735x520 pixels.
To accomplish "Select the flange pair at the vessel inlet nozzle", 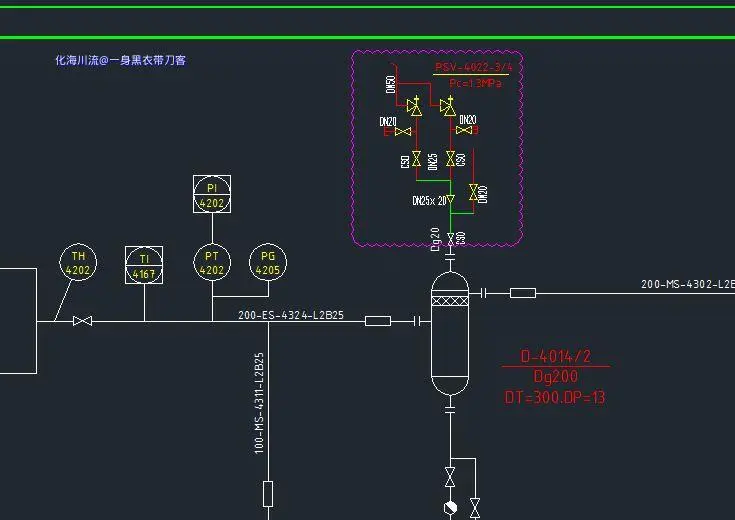I will coord(417,321).
